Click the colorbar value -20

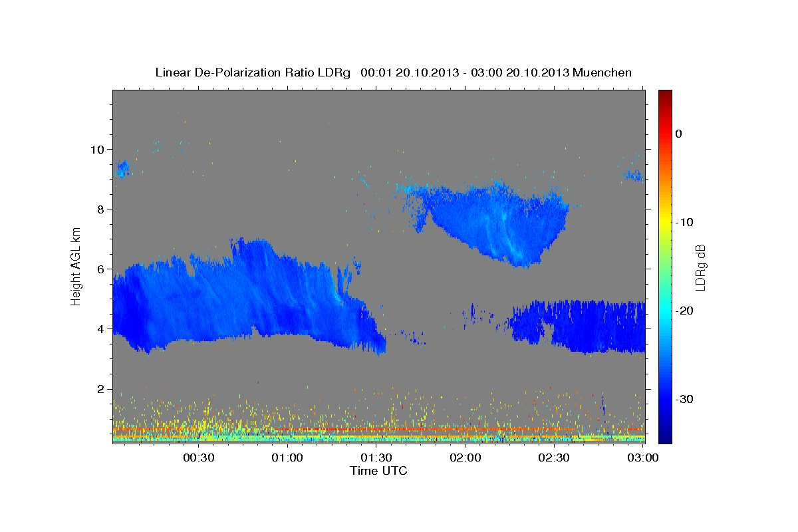pos(684,311)
